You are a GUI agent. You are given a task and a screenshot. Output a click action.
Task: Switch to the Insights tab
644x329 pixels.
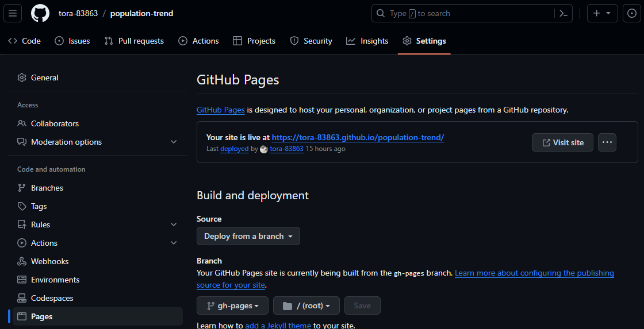pyautogui.click(x=367, y=41)
